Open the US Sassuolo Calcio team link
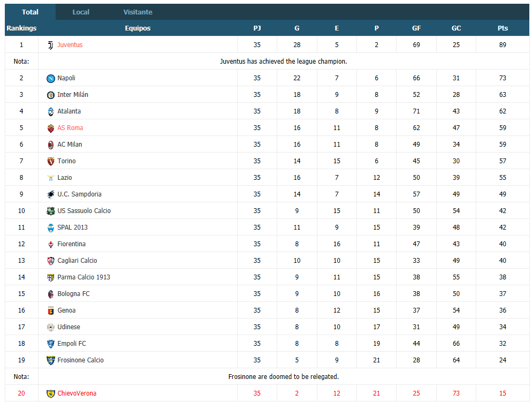 [84, 211]
